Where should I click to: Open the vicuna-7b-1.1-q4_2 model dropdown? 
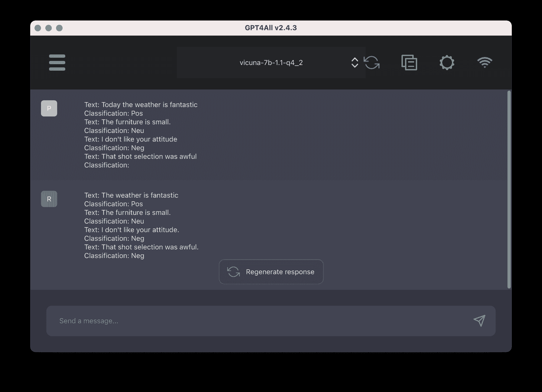click(271, 63)
